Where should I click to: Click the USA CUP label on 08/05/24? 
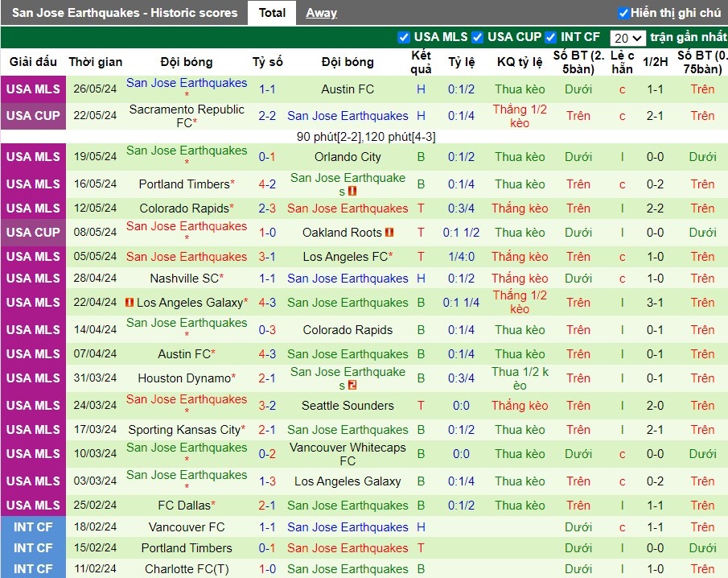click(x=33, y=232)
